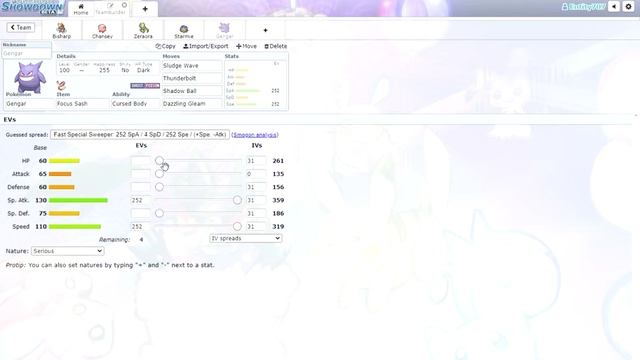Click the Sp. Def. IV input box
Screen dimensions: 640x360
pos(256,213)
